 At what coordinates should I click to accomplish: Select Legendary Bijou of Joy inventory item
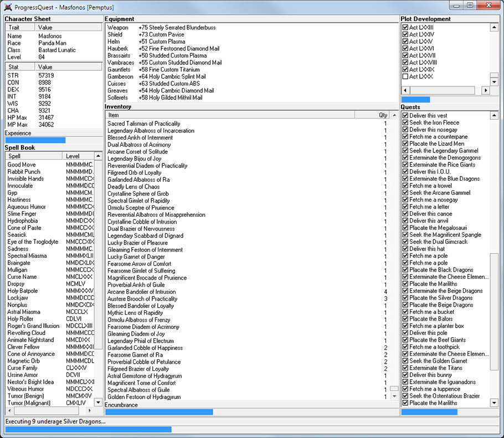135,159
